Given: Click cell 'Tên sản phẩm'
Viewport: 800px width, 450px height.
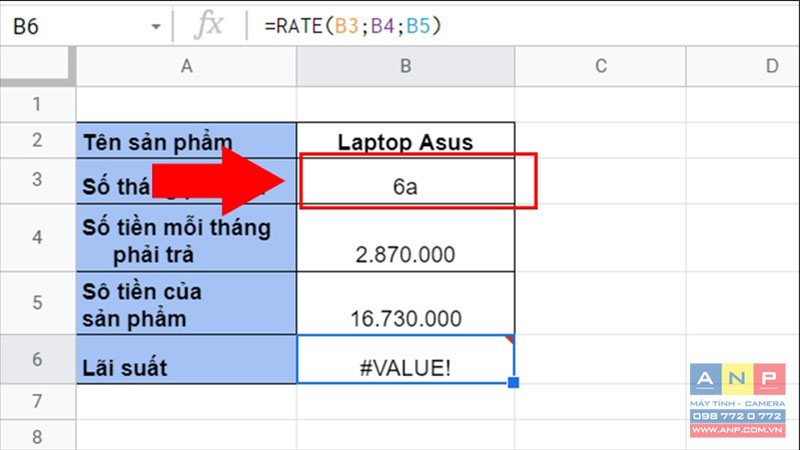Looking at the screenshot, I should coord(186,140).
